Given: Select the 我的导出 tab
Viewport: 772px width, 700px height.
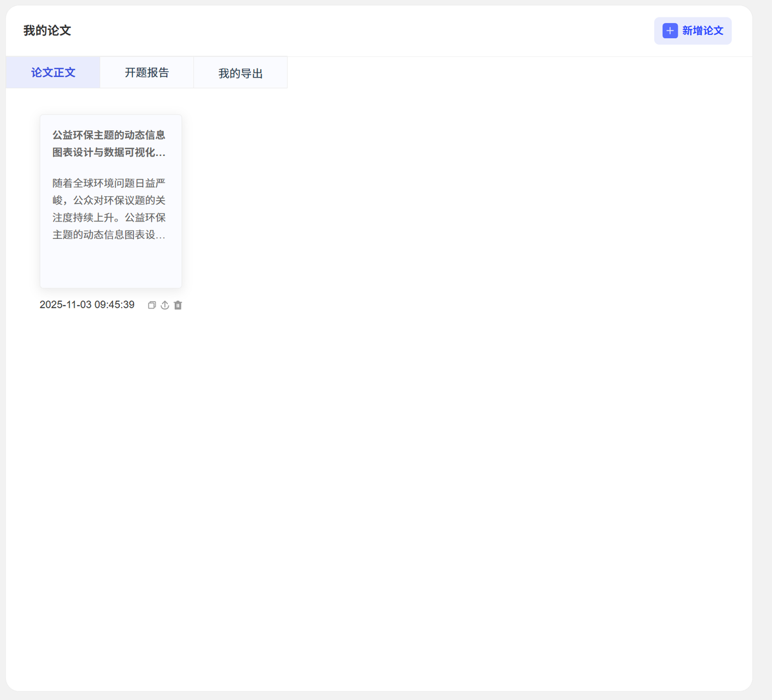Looking at the screenshot, I should point(240,73).
